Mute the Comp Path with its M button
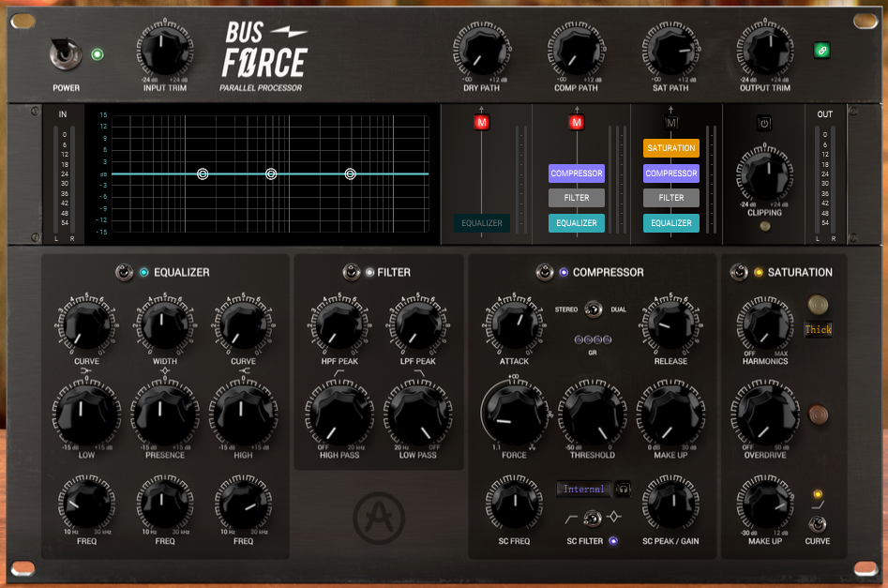Image resolution: width=888 pixels, height=588 pixels. pyautogui.click(x=576, y=123)
